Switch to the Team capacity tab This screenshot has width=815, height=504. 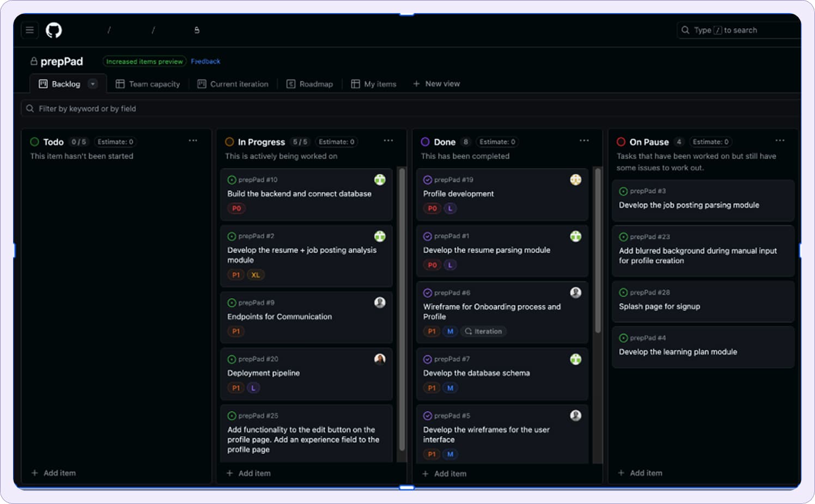(x=148, y=84)
